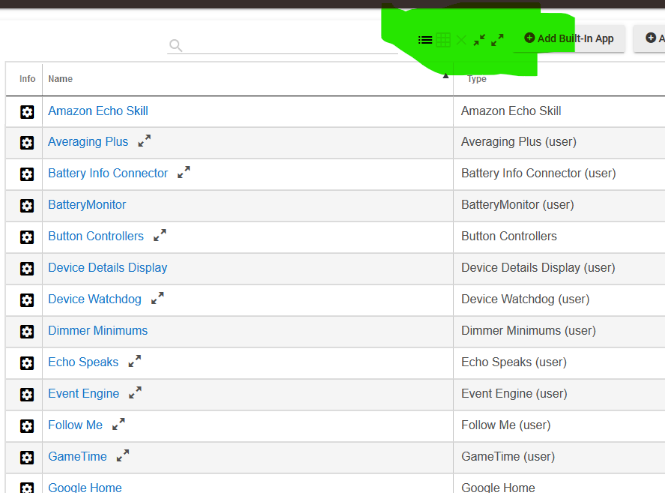The width and height of the screenshot is (665, 493).
Task: Open the Amazon Echo Skill app link
Action: click(x=98, y=111)
